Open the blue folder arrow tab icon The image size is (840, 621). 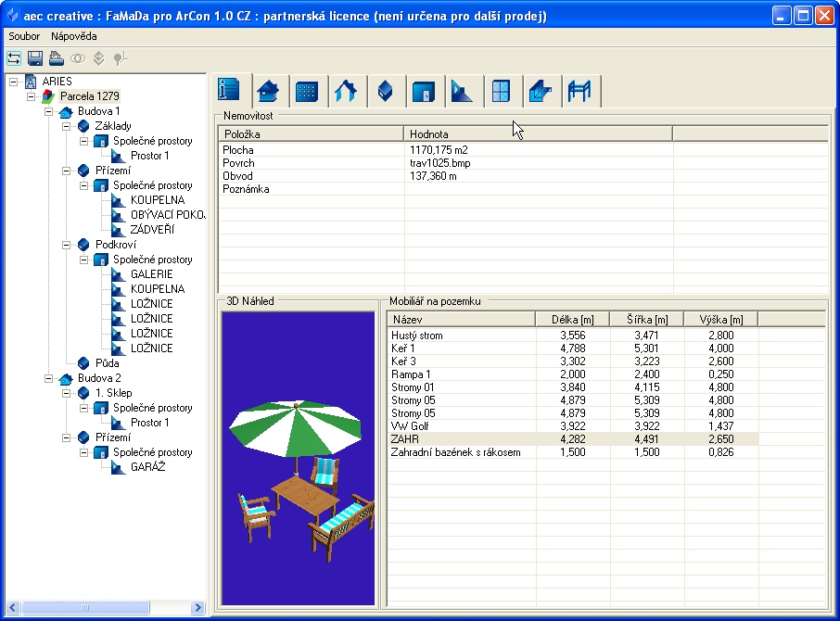[x=540, y=91]
